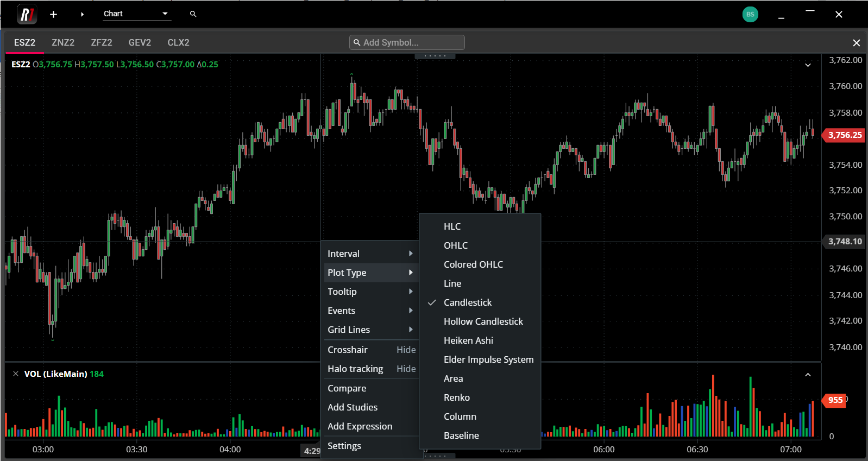Switch to the ZNZ2 symbol tab
868x461 pixels.
pyautogui.click(x=63, y=42)
